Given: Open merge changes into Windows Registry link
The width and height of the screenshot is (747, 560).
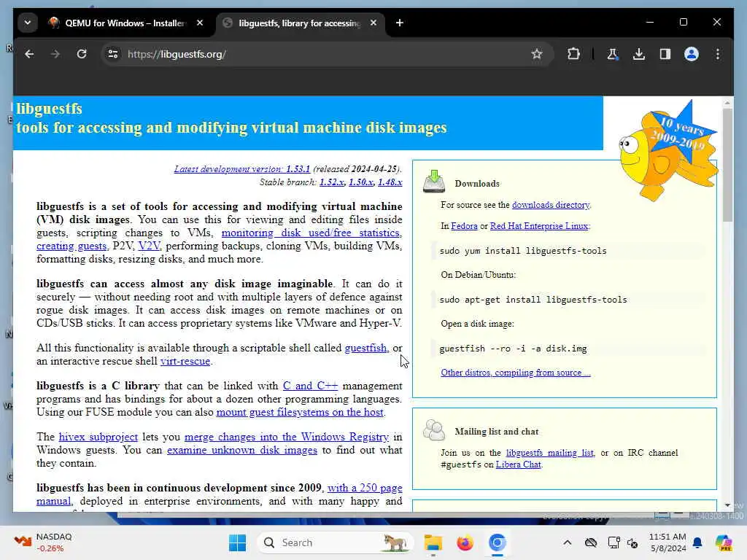Looking at the screenshot, I should click(x=286, y=437).
